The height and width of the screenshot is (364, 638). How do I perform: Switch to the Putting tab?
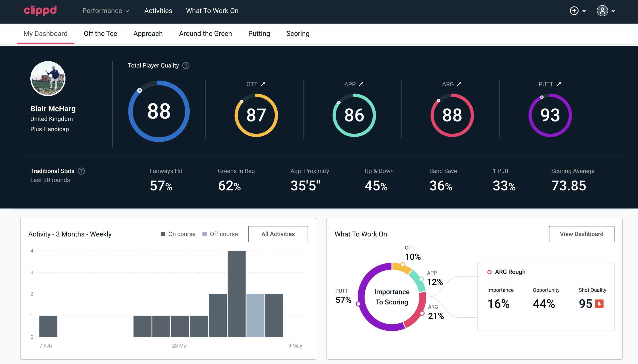point(259,33)
